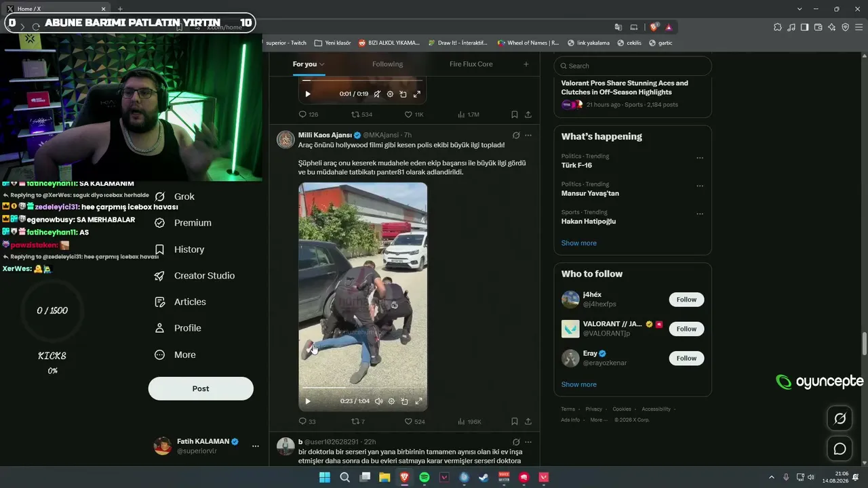Follow the Eray account
This screenshot has width=868, height=488.
(686, 358)
